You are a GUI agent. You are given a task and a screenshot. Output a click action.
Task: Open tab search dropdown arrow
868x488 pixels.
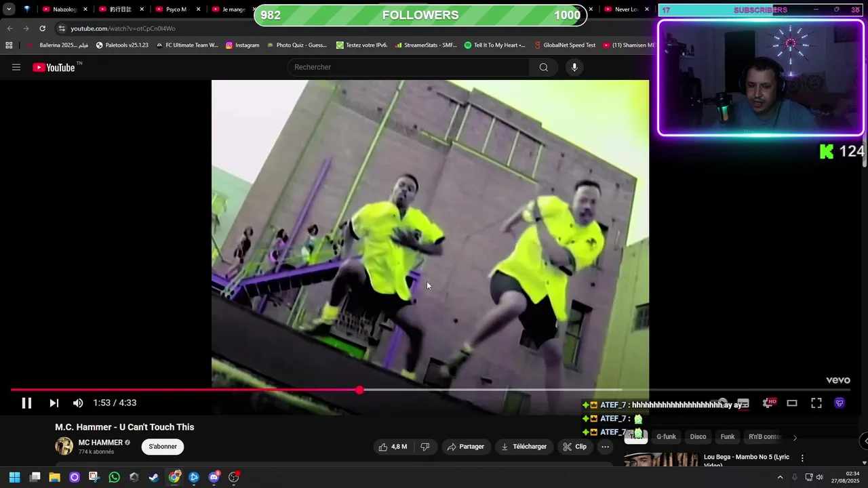pos(9,9)
